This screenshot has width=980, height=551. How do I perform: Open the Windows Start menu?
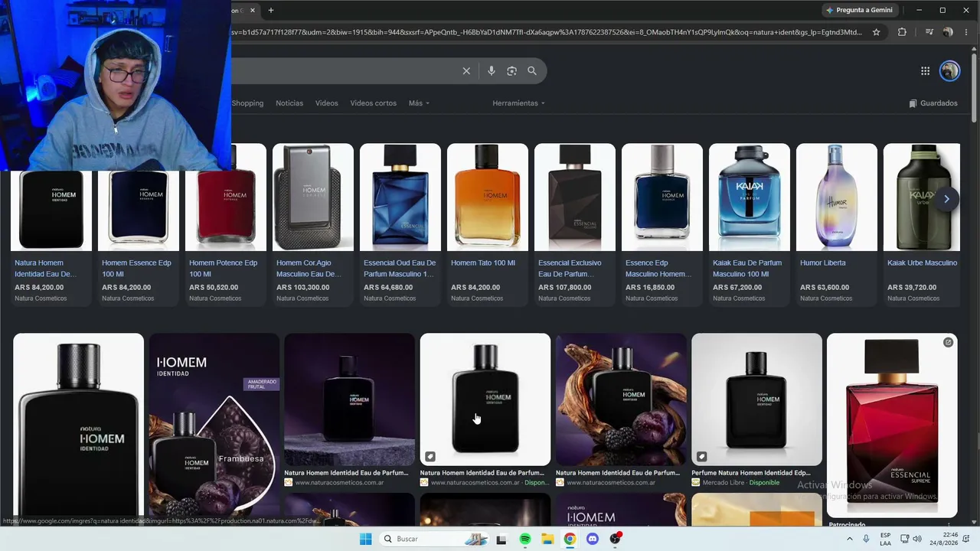[366, 539]
